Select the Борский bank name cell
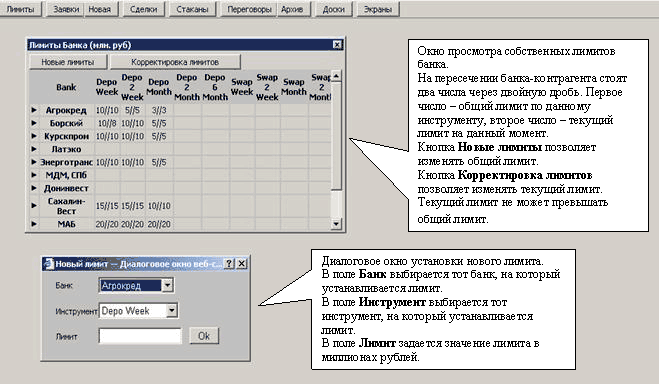This screenshot has height=384, width=659. point(66,123)
